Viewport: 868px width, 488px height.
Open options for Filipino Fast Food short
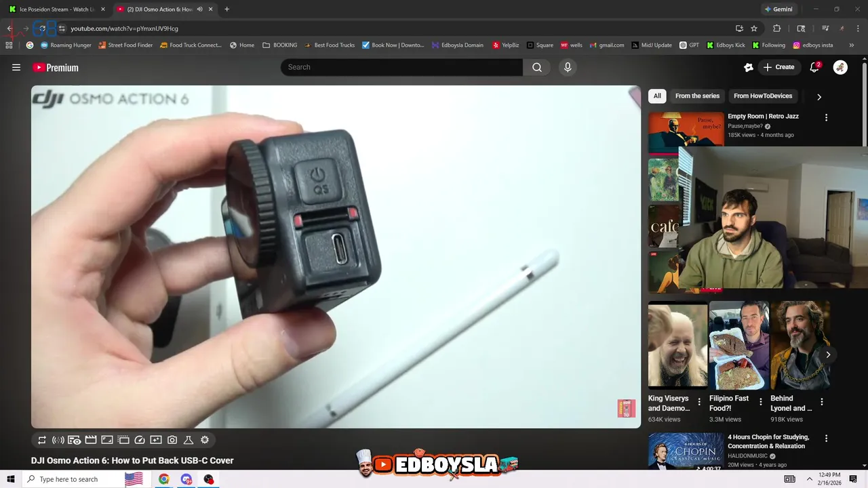coord(760,402)
